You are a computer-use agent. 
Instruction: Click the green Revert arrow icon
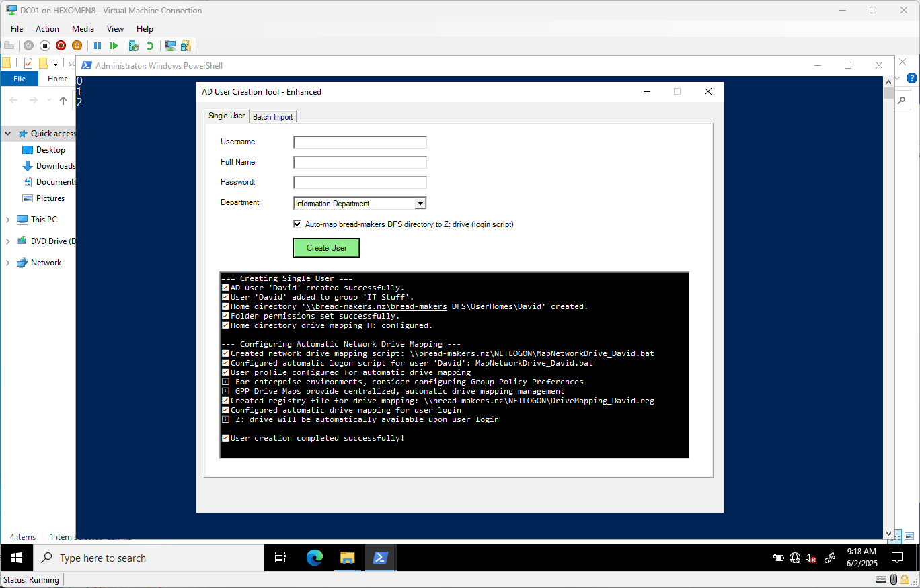(150, 46)
